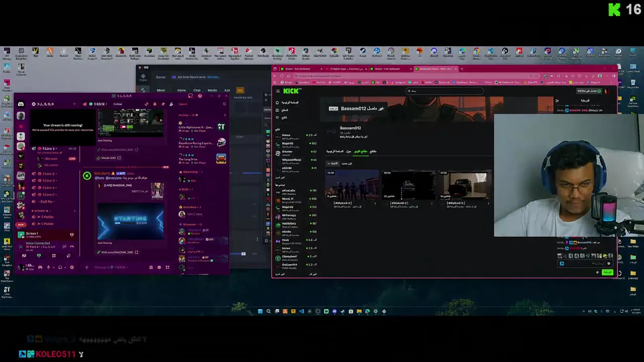Image resolution: width=644 pixels, height=362 pixels.
Task: Deafen with the headphones icon in Discord
Action: 60,267
